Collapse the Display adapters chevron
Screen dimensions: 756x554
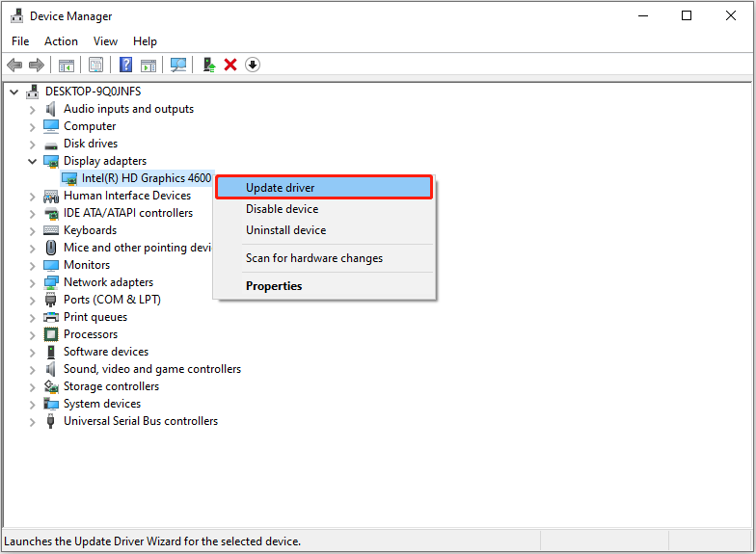(x=33, y=161)
